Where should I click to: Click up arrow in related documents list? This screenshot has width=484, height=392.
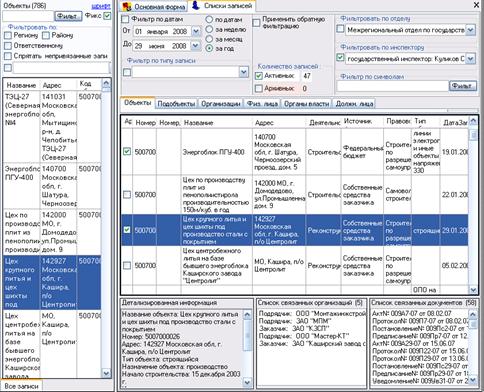pyautogui.click(x=473, y=315)
